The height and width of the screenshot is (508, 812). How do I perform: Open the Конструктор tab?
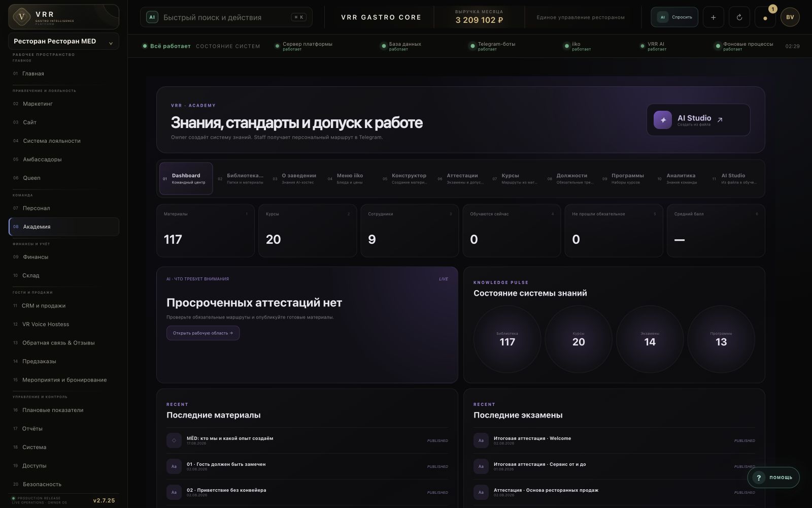(x=404, y=178)
